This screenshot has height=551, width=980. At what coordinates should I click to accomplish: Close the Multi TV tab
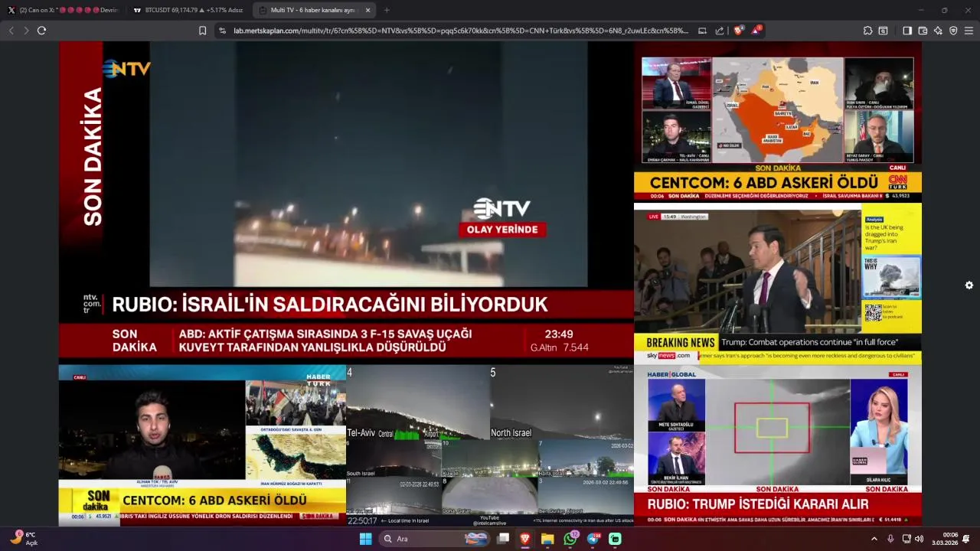(x=367, y=10)
